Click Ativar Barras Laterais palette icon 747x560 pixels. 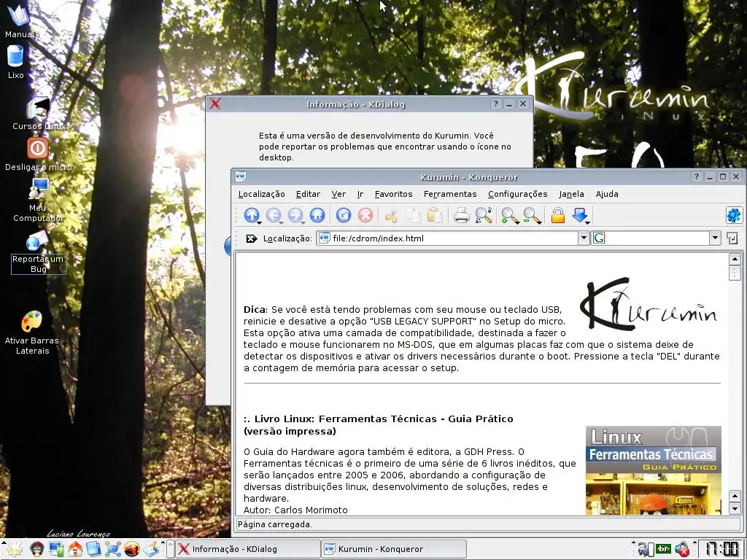point(32,332)
